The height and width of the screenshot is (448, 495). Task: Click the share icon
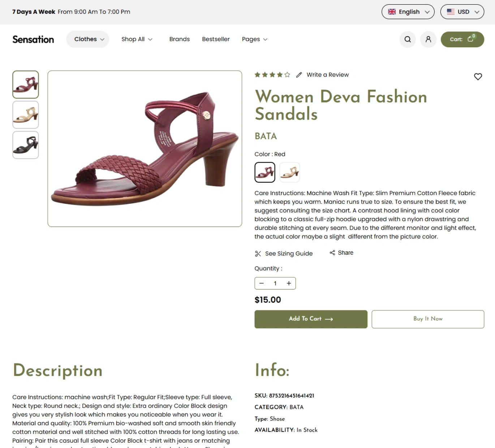tap(332, 253)
